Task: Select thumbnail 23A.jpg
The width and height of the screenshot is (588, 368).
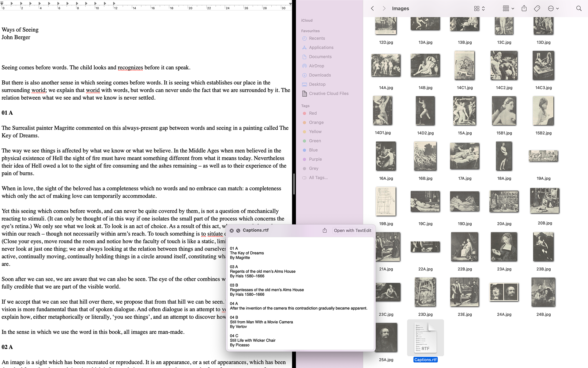Action: [x=504, y=247]
